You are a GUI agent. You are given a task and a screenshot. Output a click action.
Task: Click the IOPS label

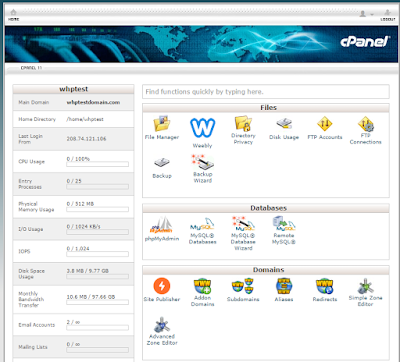[24, 251]
